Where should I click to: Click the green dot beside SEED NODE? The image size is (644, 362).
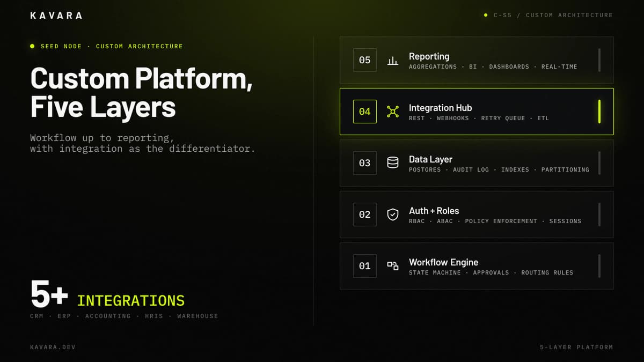pos(32,46)
